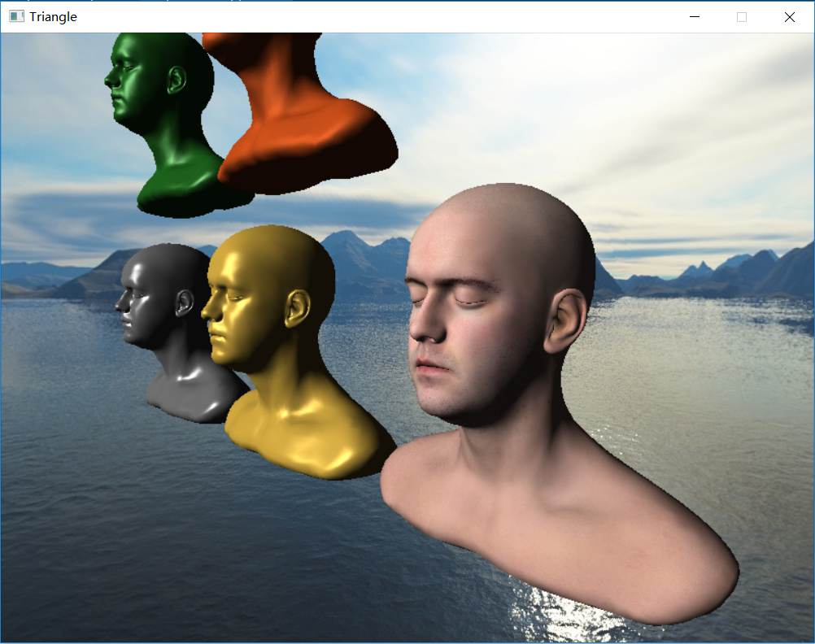This screenshot has height=644, width=815.
Task: Click the disabled maximize button
Action: (x=742, y=17)
